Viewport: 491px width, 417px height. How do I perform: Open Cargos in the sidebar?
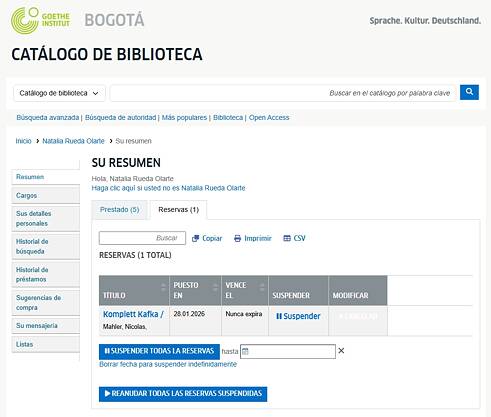pyautogui.click(x=46, y=195)
